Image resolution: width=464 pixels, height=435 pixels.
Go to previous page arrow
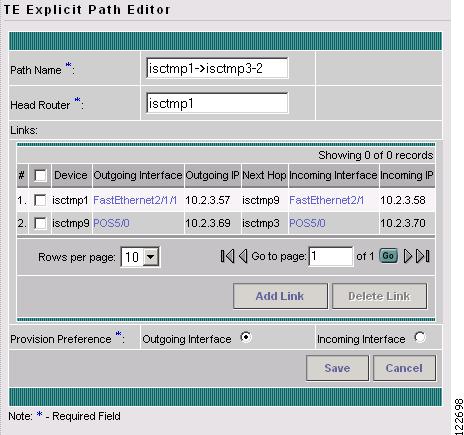coord(243,256)
